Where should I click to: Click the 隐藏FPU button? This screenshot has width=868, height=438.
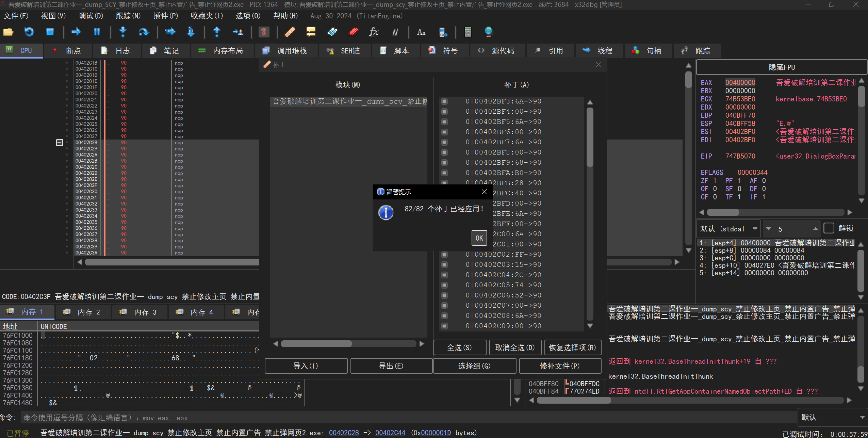[782, 67]
